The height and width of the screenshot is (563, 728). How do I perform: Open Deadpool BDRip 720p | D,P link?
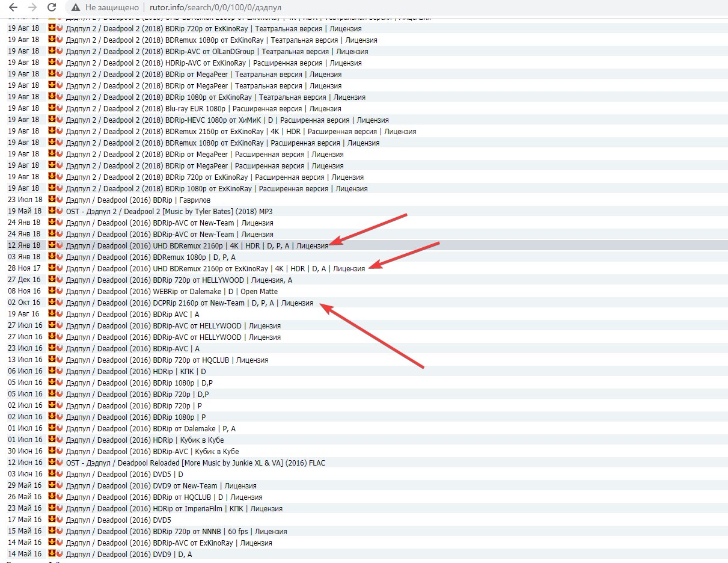click(137, 394)
